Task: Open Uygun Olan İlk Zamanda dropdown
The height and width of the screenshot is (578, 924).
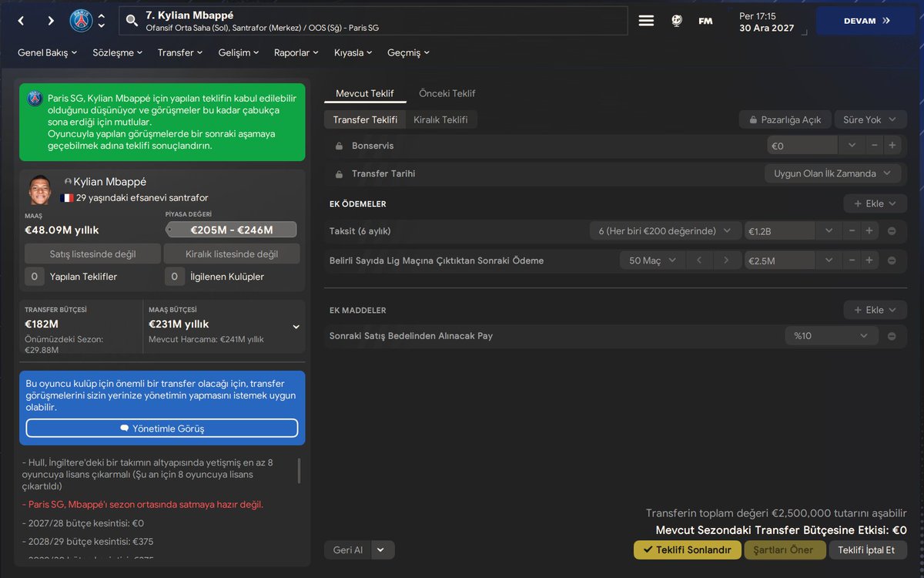Action: tap(832, 174)
